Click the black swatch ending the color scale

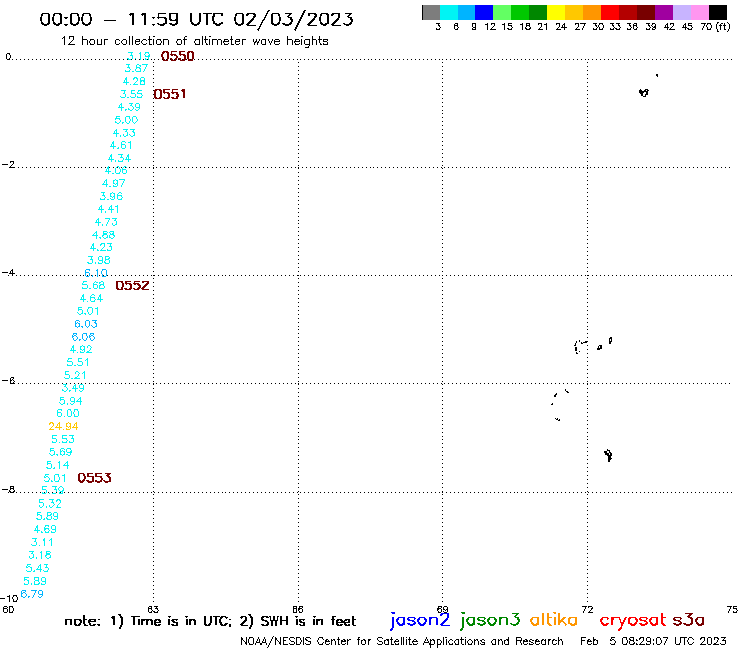point(717,12)
